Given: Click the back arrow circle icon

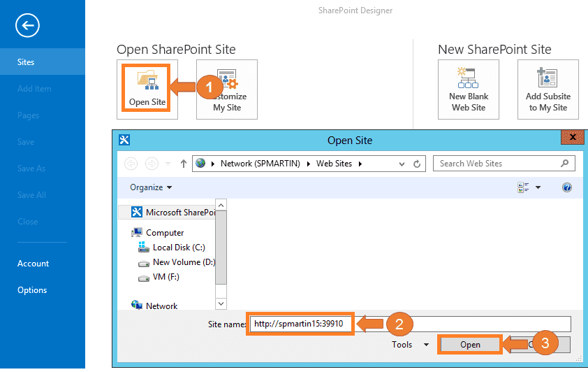Looking at the screenshot, I should point(27,26).
